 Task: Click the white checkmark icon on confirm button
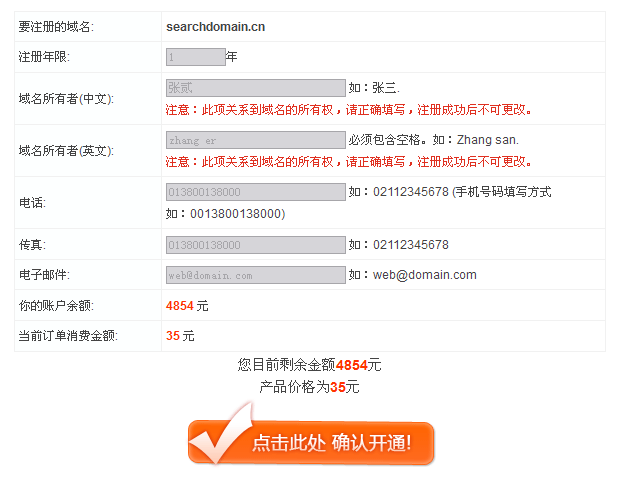click(221, 434)
